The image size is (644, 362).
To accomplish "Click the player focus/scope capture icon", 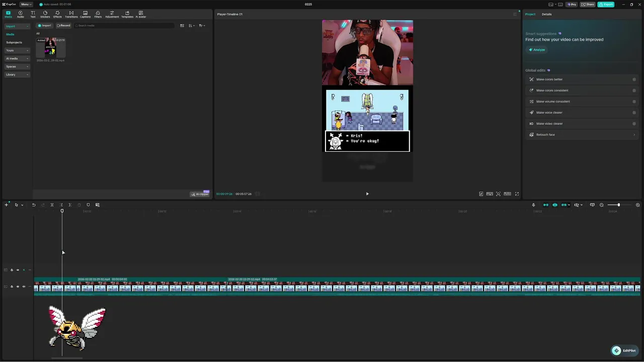I will point(498,194).
